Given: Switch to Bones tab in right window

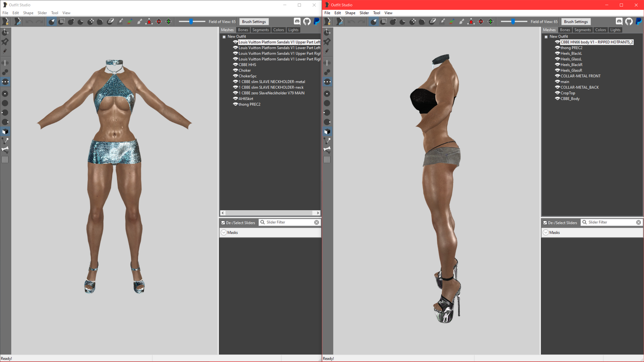Looking at the screenshot, I should (565, 30).
